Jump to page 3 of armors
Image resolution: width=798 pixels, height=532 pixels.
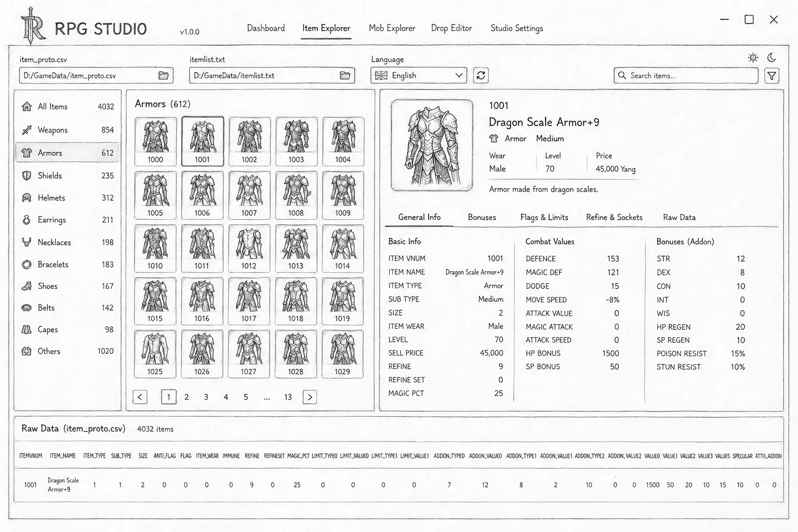pyautogui.click(x=206, y=397)
